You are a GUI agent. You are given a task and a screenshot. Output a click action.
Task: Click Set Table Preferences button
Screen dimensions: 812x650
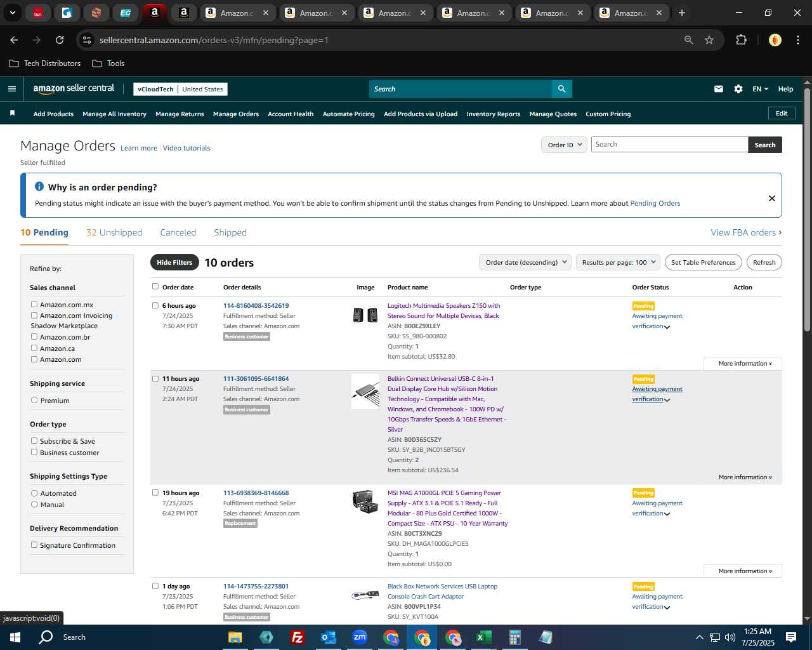(704, 262)
